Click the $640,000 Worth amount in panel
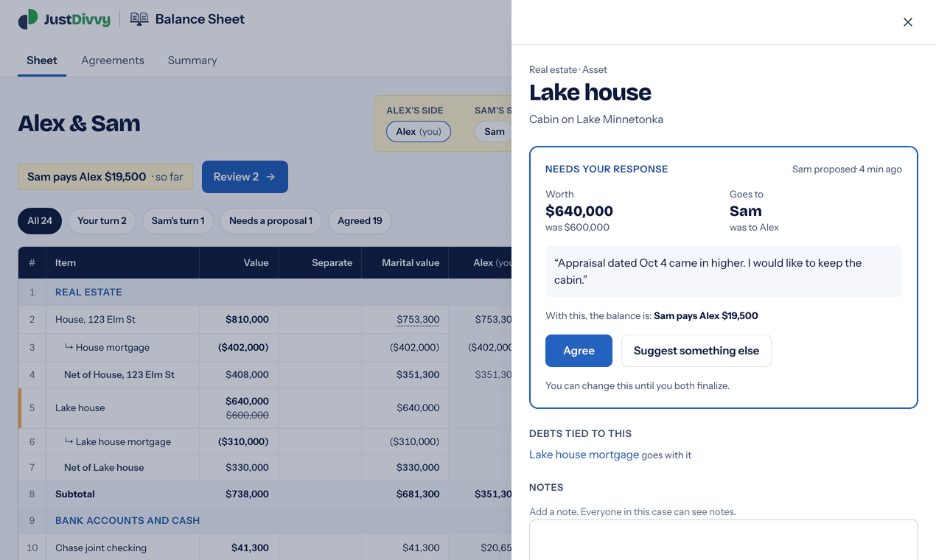 coord(579,211)
